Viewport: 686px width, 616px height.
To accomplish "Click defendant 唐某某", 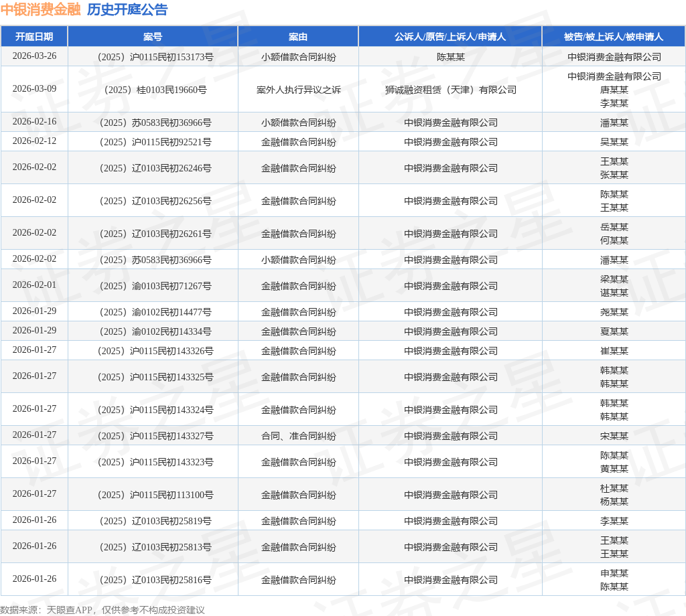I will point(614,90).
